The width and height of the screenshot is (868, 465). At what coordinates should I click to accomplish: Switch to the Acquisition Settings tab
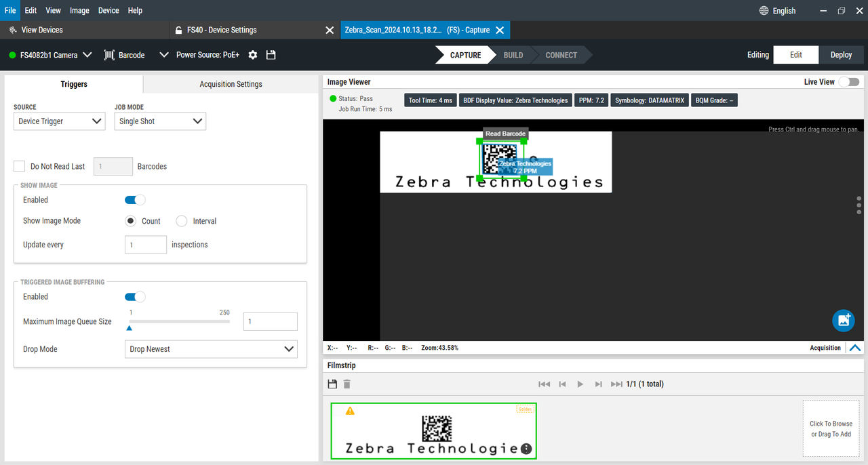231,84
